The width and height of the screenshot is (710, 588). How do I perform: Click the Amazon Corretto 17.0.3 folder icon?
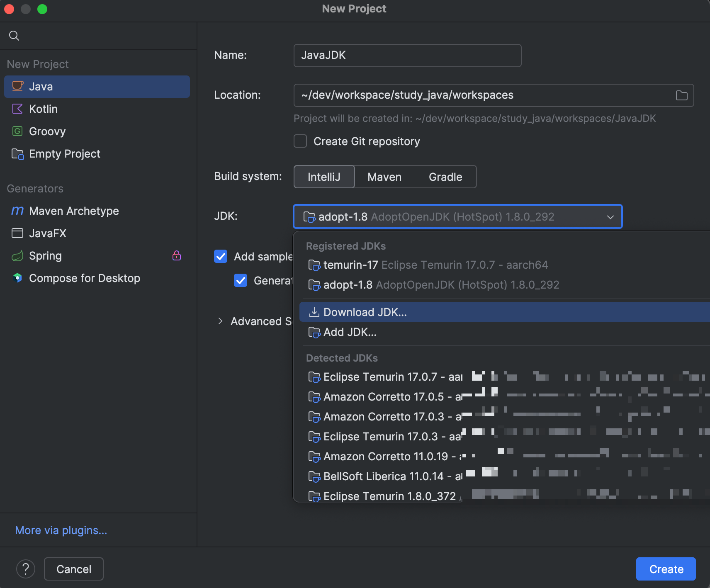[x=314, y=417]
